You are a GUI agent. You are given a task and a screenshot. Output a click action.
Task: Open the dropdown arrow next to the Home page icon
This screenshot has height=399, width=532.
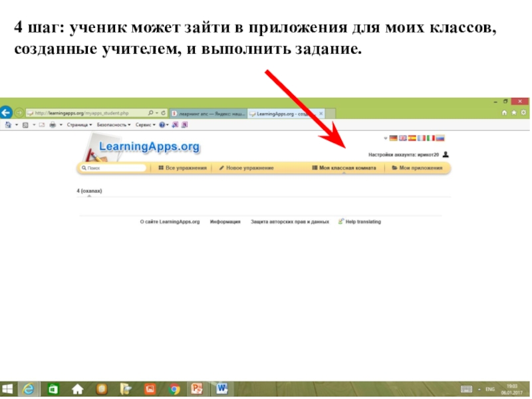tap(16, 125)
